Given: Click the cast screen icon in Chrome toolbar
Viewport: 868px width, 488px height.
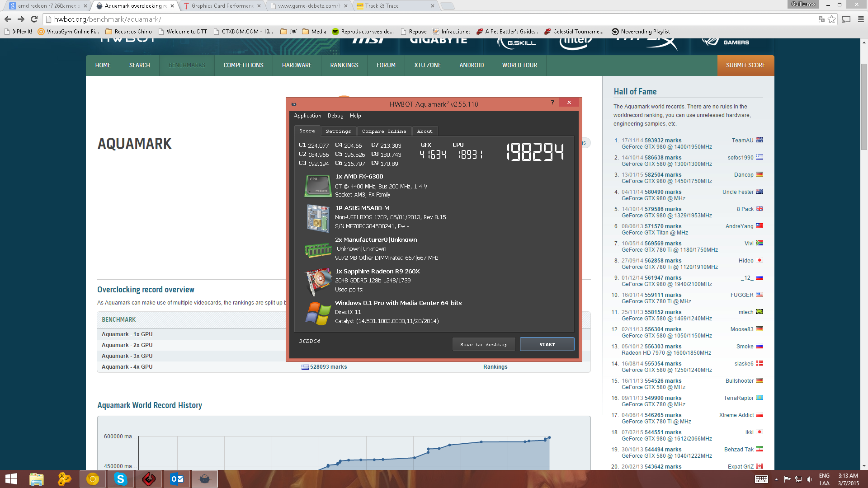Looking at the screenshot, I should [846, 19].
